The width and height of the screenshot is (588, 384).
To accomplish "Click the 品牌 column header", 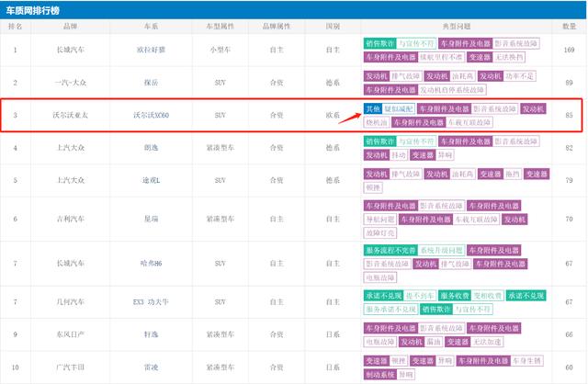I will click(70, 27).
